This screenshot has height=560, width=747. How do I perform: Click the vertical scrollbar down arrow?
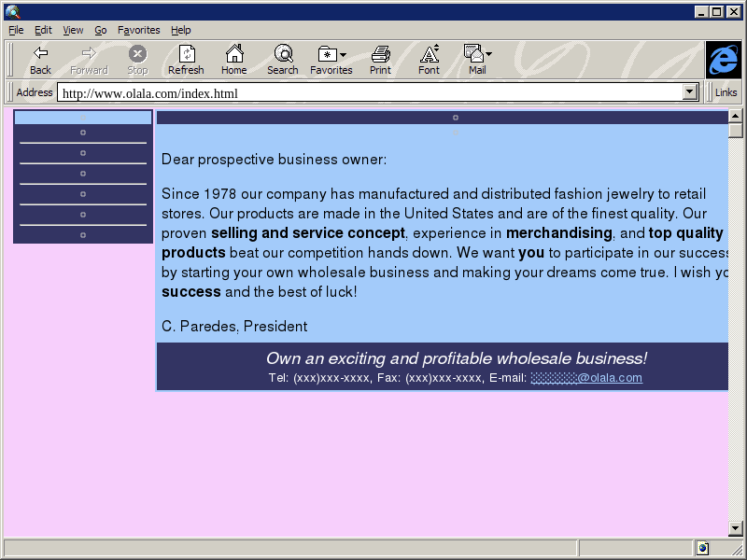tap(736, 529)
